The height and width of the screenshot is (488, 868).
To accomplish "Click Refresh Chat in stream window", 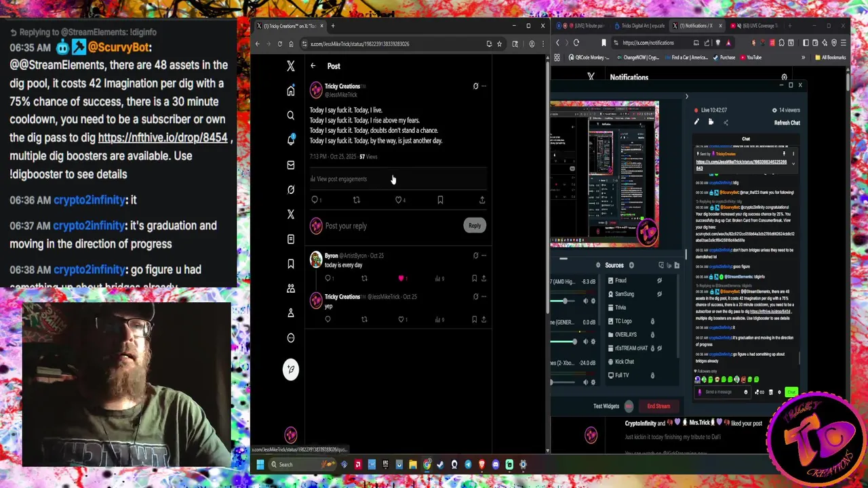I will pos(787,123).
